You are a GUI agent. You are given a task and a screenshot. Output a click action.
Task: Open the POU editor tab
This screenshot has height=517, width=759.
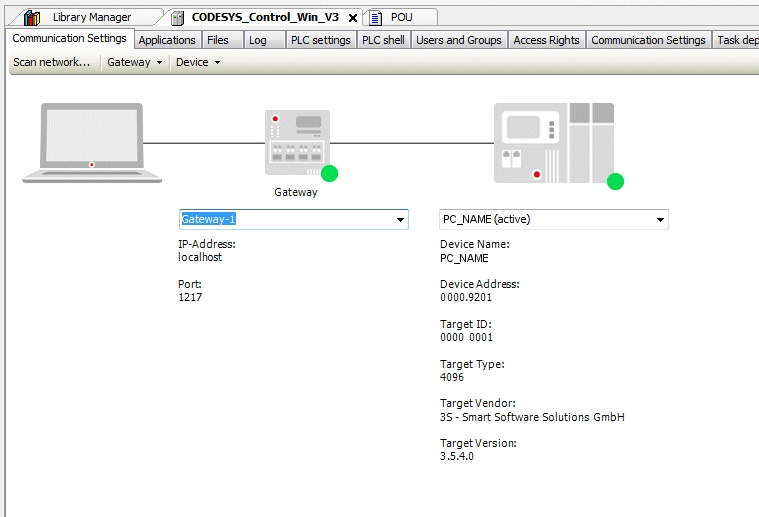tap(401, 17)
